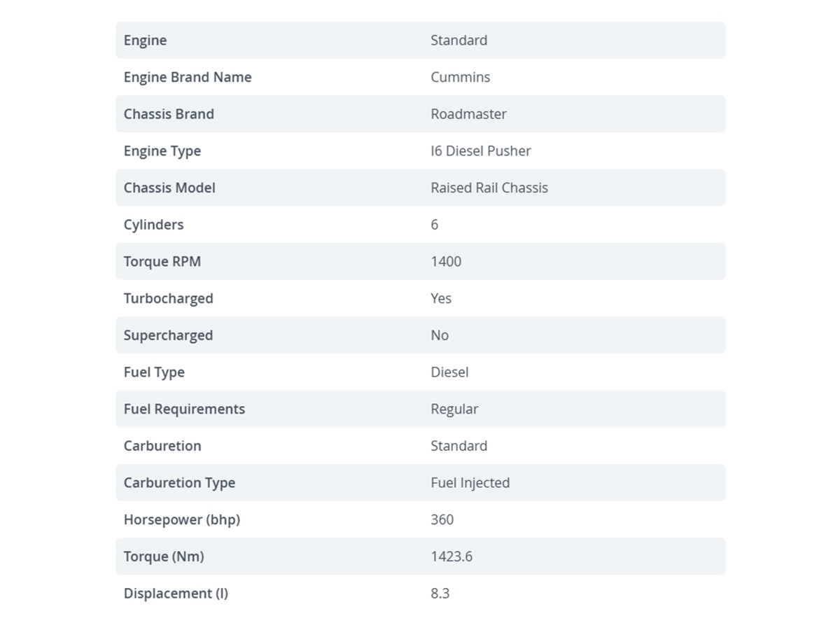This screenshot has height=630, width=840.
Task: Click the 1400 torque RPM value
Action: pyautogui.click(x=446, y=262)
